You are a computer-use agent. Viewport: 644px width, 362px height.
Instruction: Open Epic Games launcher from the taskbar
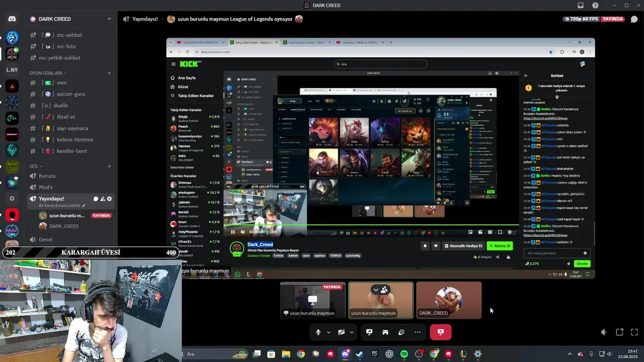point(374,354)
